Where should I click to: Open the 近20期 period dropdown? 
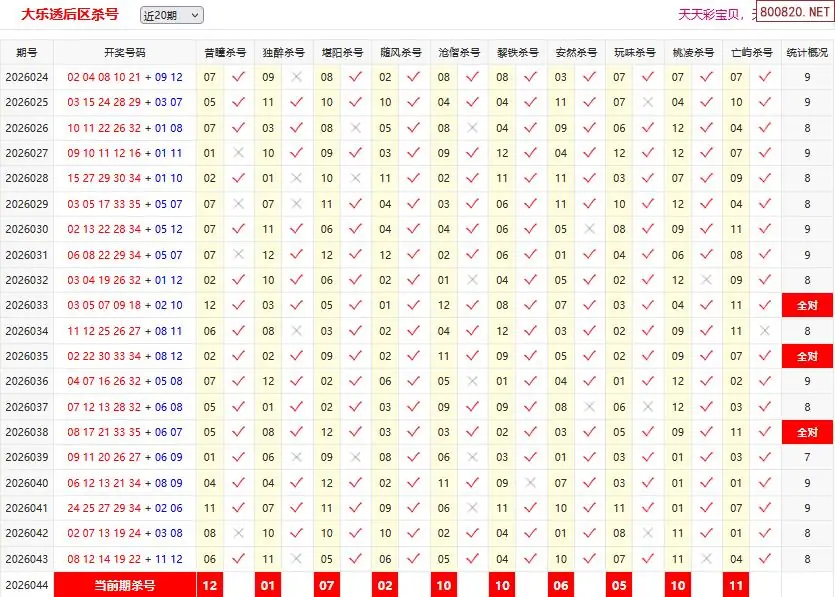tap(171, 15)
